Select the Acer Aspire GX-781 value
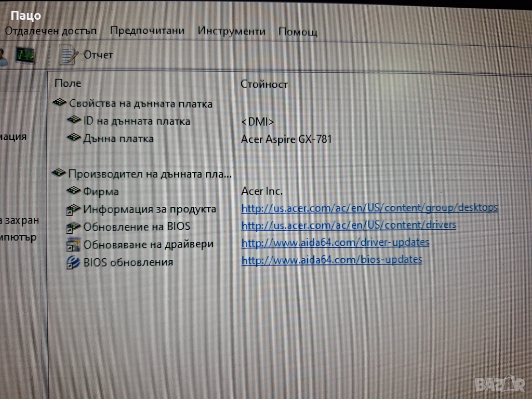 click(286, 139)
